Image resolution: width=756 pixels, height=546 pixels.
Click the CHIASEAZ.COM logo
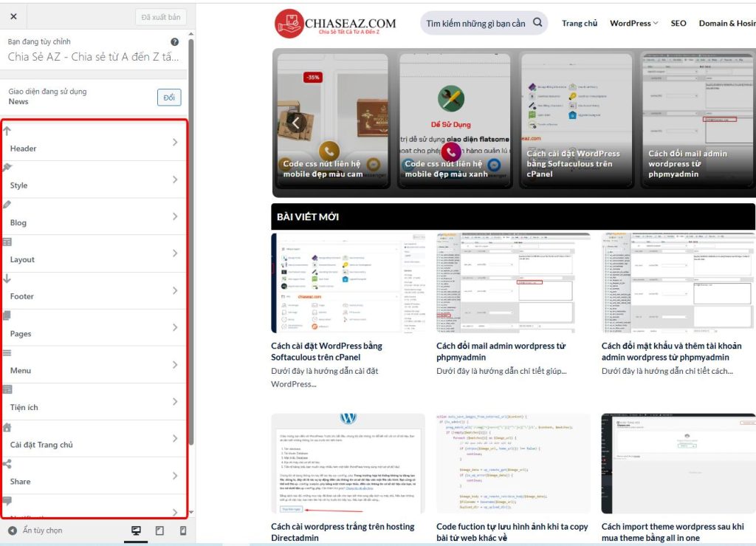point(336,23)
